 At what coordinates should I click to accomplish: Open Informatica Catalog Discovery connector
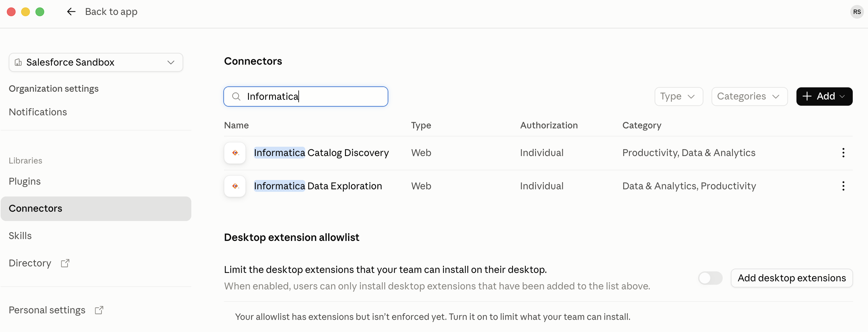(x=321, y=153)
